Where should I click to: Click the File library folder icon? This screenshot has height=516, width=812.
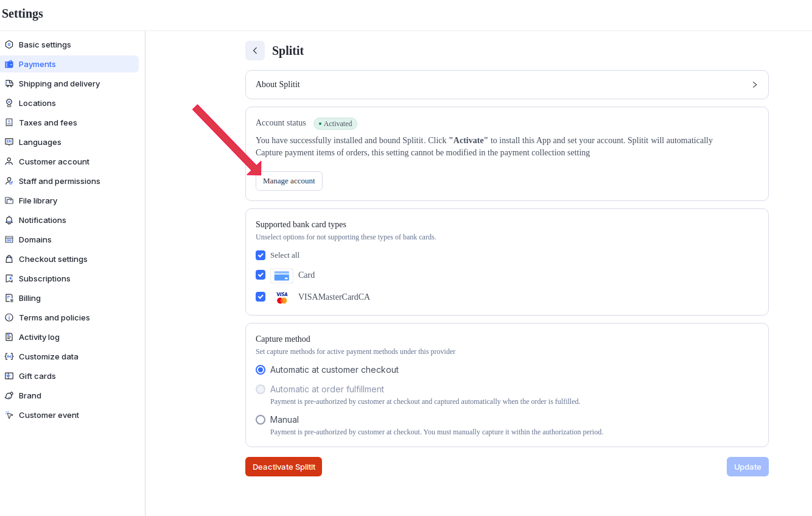tap(9, 200)
